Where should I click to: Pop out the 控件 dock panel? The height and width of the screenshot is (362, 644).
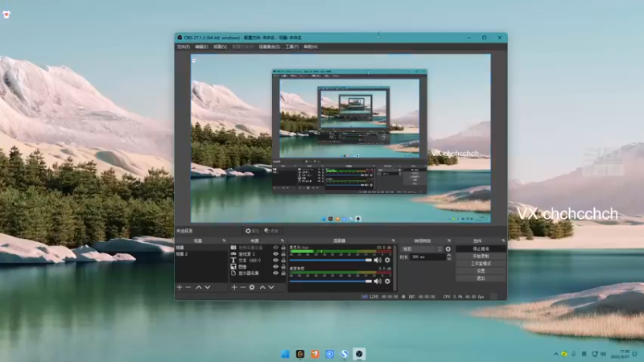pyautogui.click(x=503, y=241)
